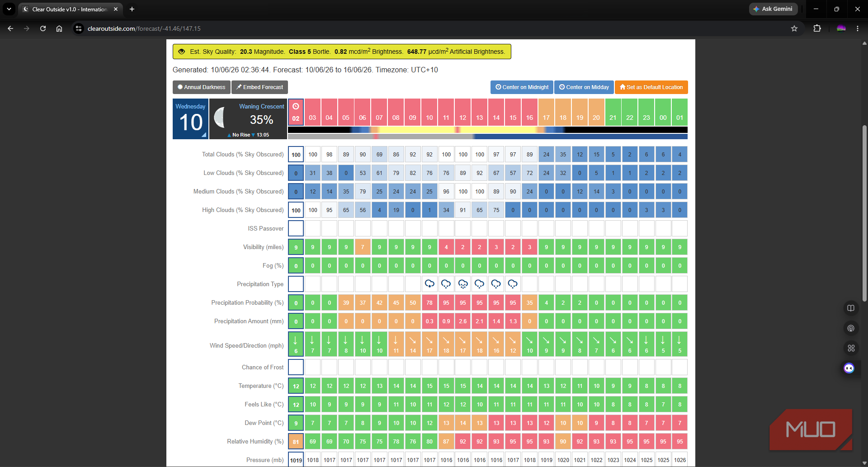Click the Precipitation Amount 2.6 cell

(463, 321)
